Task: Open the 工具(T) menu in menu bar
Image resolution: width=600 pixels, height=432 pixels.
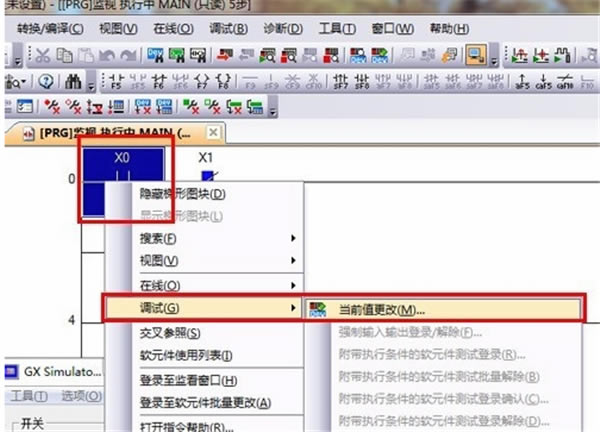Action: [338, 29]
